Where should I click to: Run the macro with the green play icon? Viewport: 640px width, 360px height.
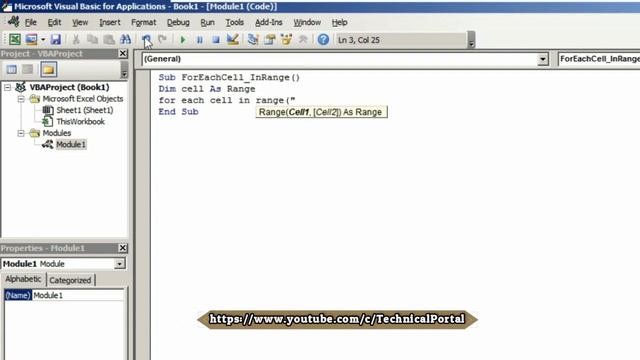(x=183, y=40)
